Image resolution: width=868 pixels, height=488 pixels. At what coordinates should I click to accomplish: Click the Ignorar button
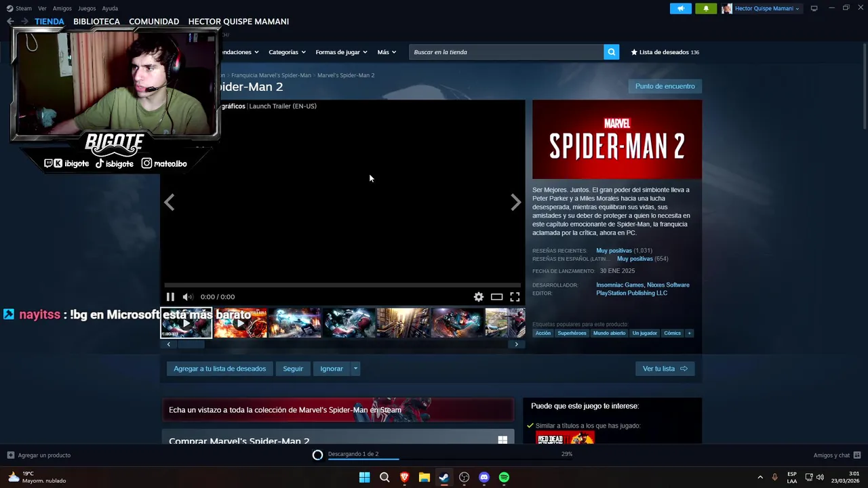[x=332, y=369]
